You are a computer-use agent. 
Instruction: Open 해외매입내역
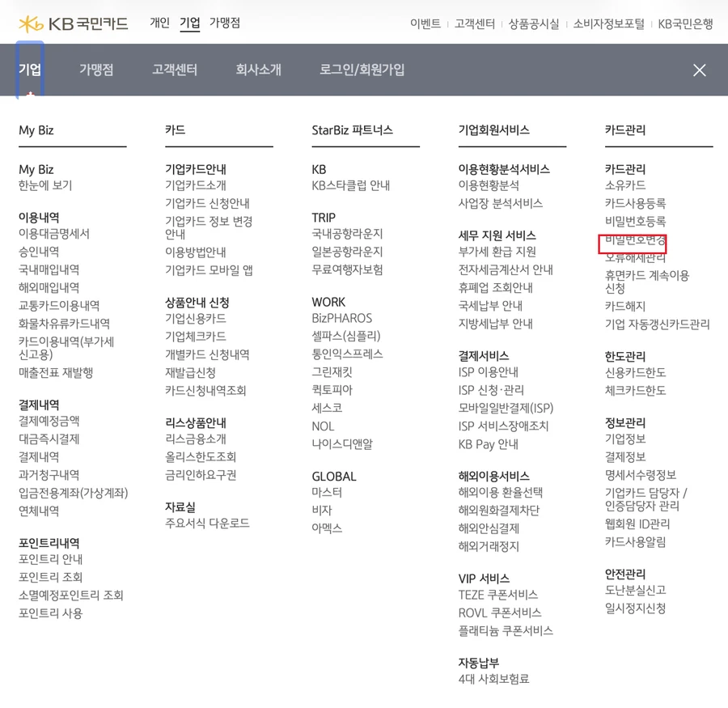pyautogui.click(x=49, y=288)
